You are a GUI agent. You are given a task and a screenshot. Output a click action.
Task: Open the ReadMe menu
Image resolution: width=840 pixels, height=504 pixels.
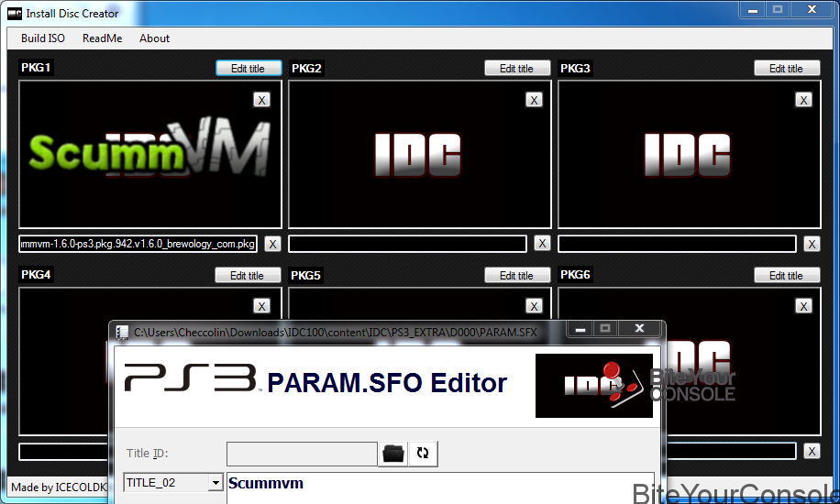point(103,38)
